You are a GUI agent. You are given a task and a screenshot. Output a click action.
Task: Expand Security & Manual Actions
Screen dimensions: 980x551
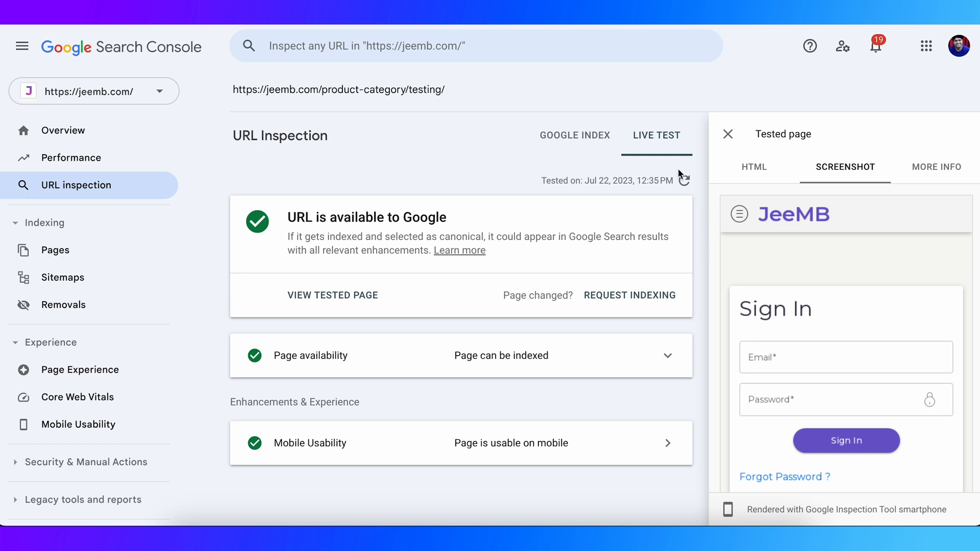tap(15, 462)
